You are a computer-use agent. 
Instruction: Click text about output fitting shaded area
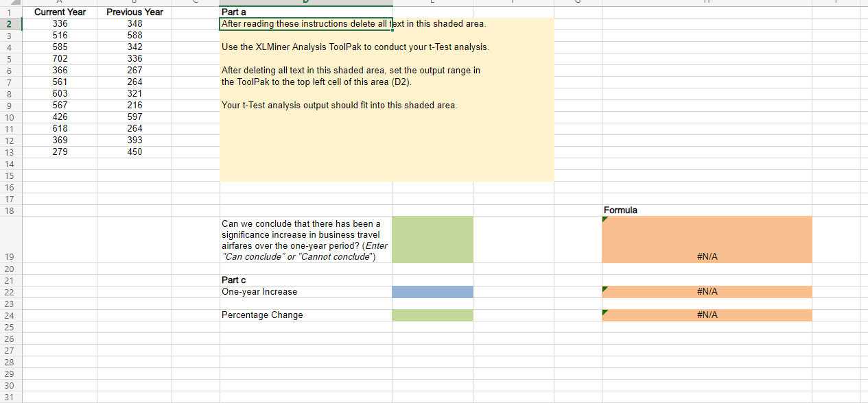(339, 105)
